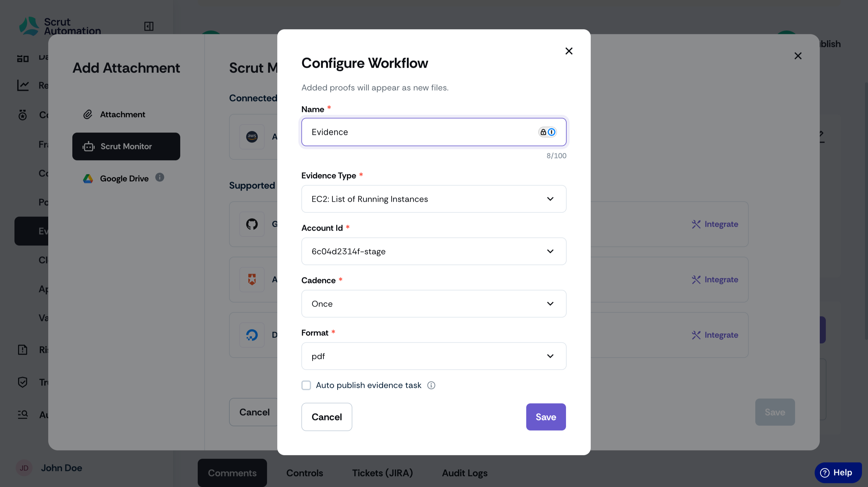Enable Auto publish evidence task checkbox

tap(306, 385)
